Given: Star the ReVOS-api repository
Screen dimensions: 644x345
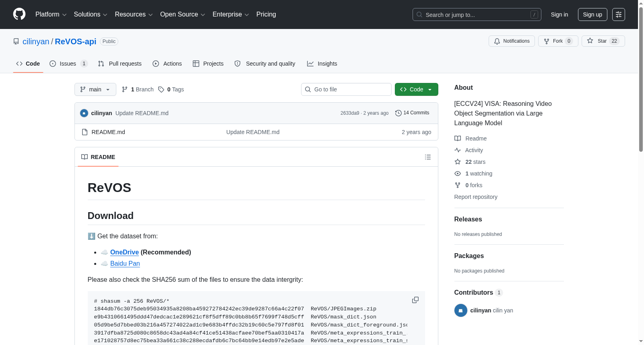Looking at the screenshot, I should click(603, 41).
